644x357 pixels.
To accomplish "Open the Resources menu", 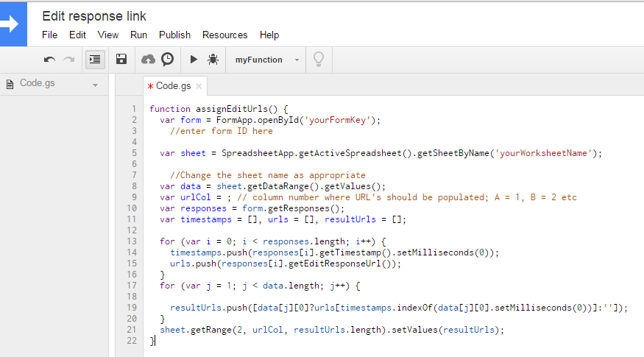I will [x=225, y=35].
